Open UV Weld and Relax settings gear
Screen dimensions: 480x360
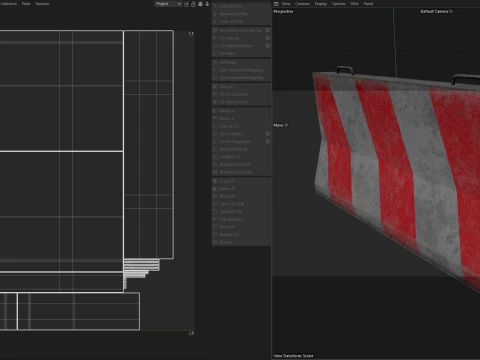coord(267,46)
